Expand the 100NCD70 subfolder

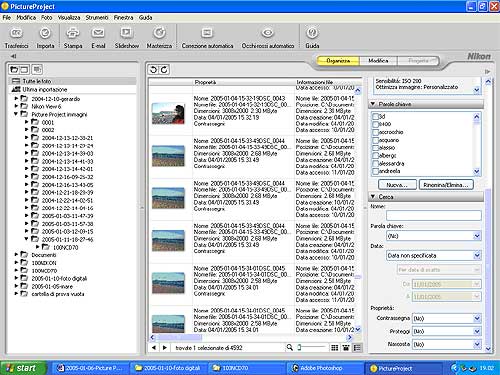point(38,247)
